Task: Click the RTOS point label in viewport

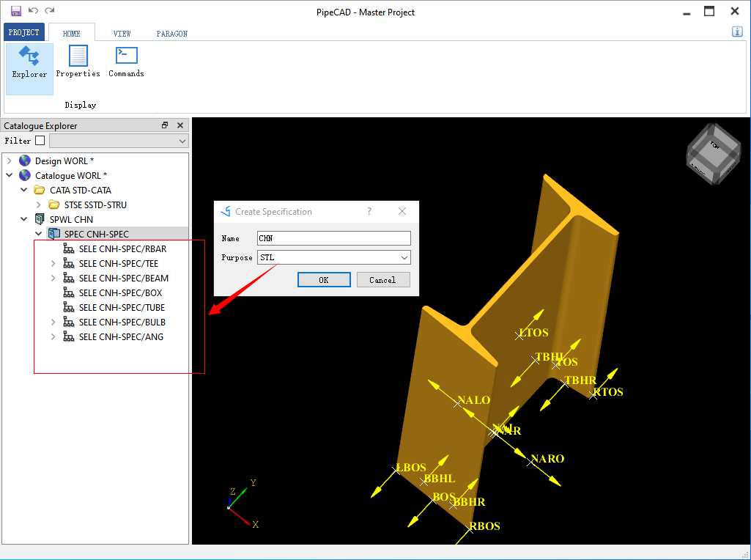Action: 608,392
